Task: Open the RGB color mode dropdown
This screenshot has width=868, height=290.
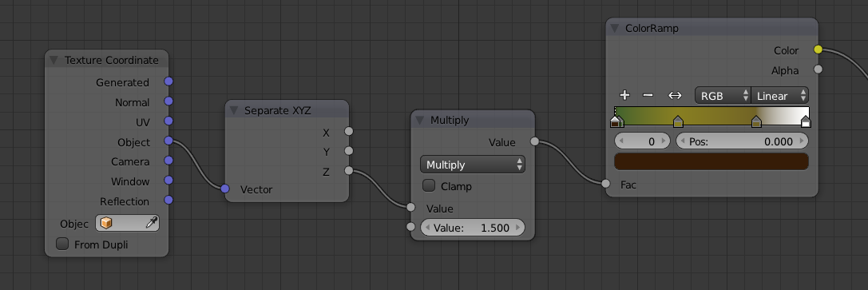Action: coord(723,96)
